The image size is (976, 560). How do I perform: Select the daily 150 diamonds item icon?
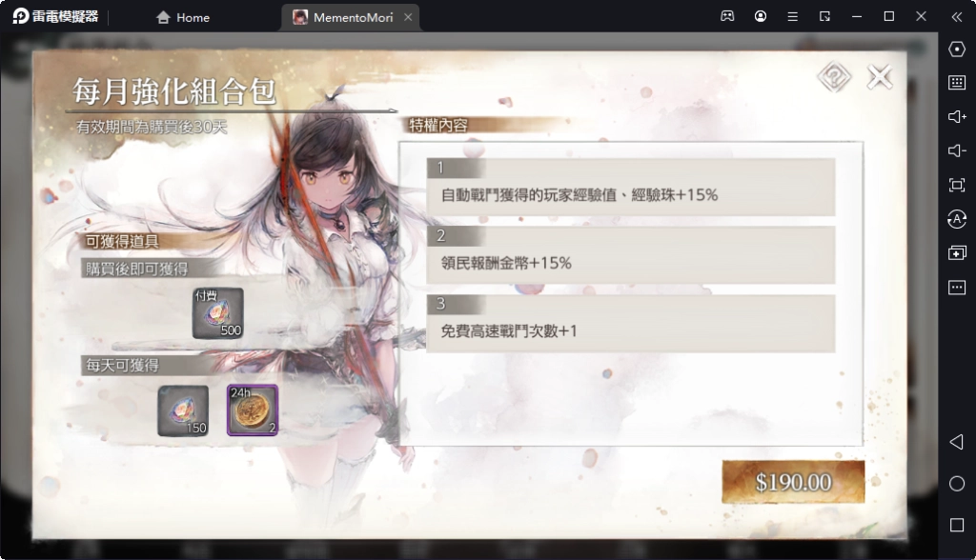click(x=183, y=410)
